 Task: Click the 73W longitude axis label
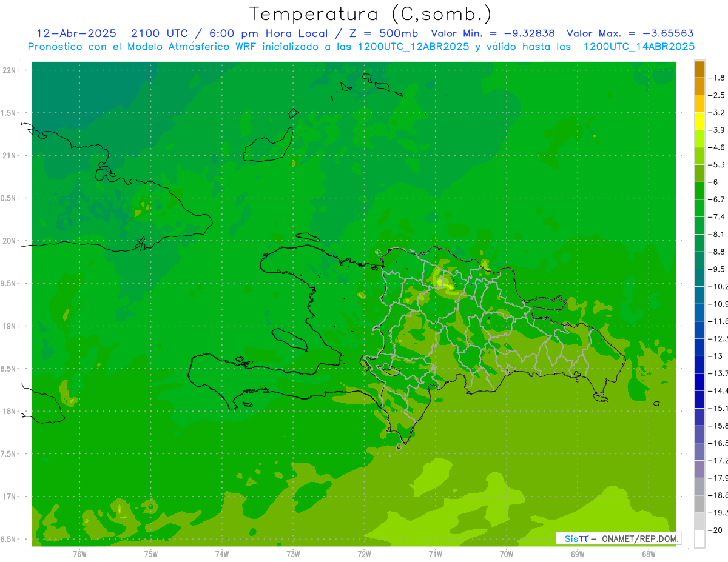coord(293,554)
